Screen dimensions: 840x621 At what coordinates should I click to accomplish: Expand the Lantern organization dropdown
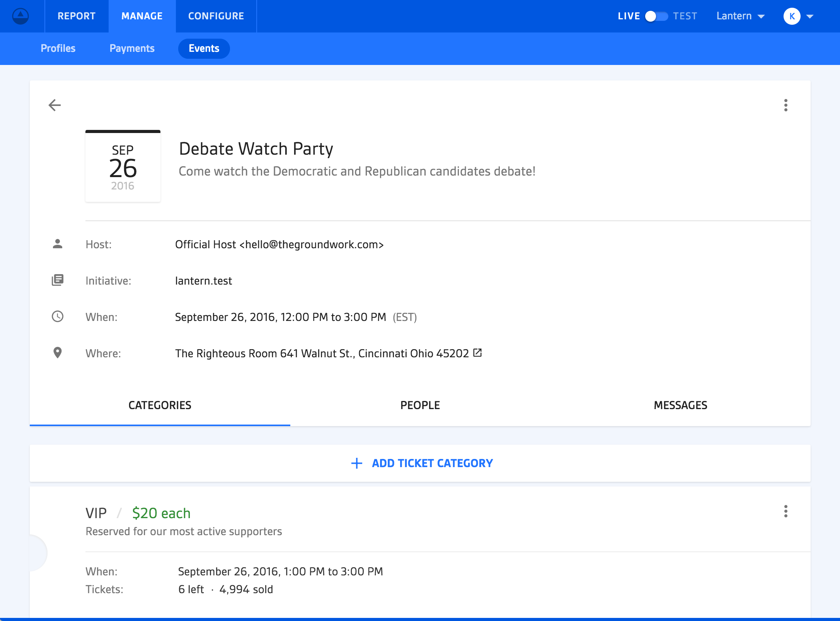click(740, 16)
